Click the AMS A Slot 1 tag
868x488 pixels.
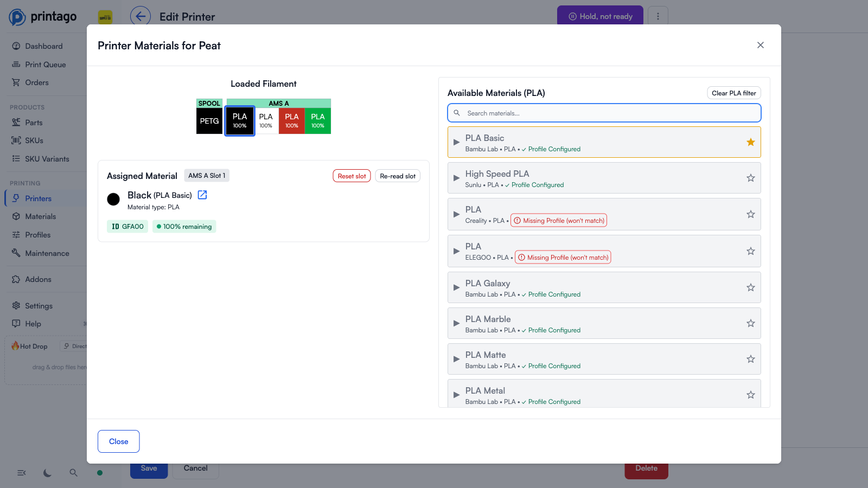click(x=207, y=176)
